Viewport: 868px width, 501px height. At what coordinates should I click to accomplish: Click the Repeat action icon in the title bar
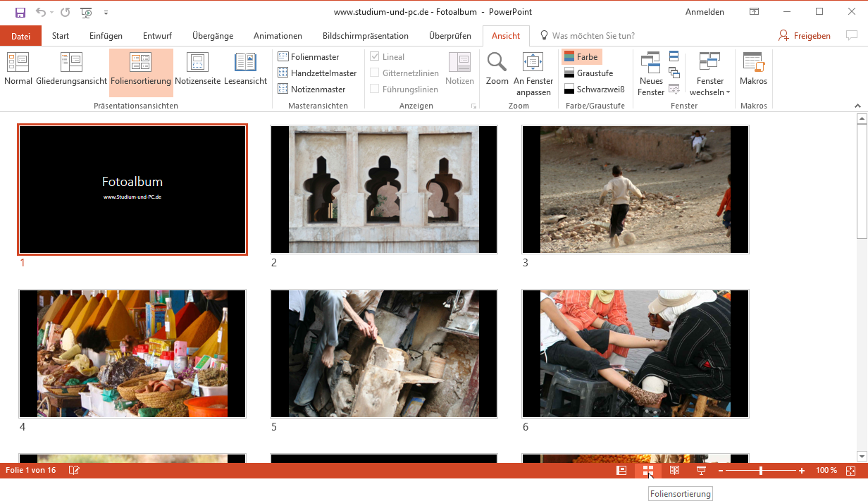(65, 12)
